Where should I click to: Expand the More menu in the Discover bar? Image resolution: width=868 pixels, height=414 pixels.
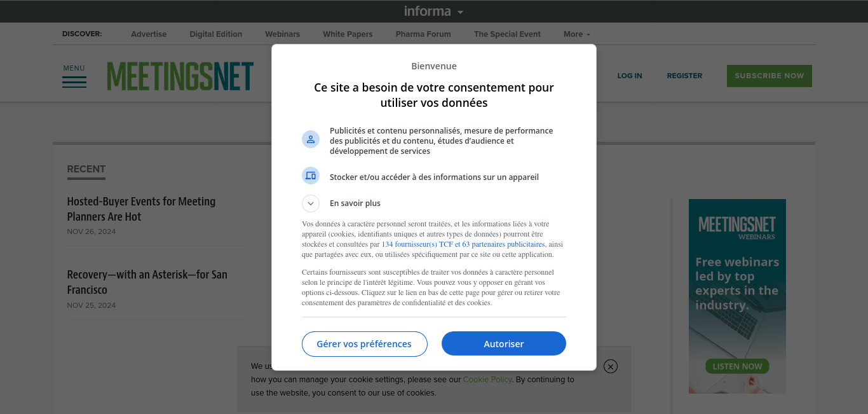point(577,34)
